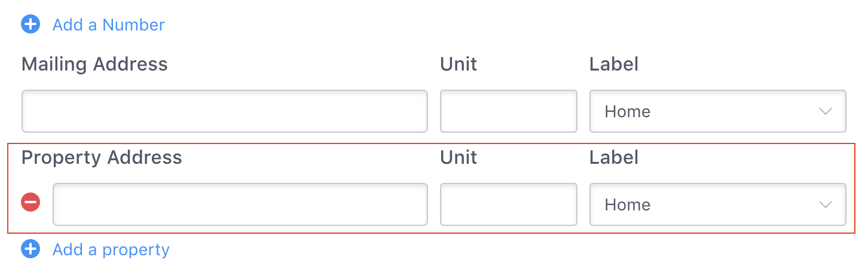This screenshot has width=868, height=269.
Task: Click the plus icon beside Add a property
Action: click(30, 249)
